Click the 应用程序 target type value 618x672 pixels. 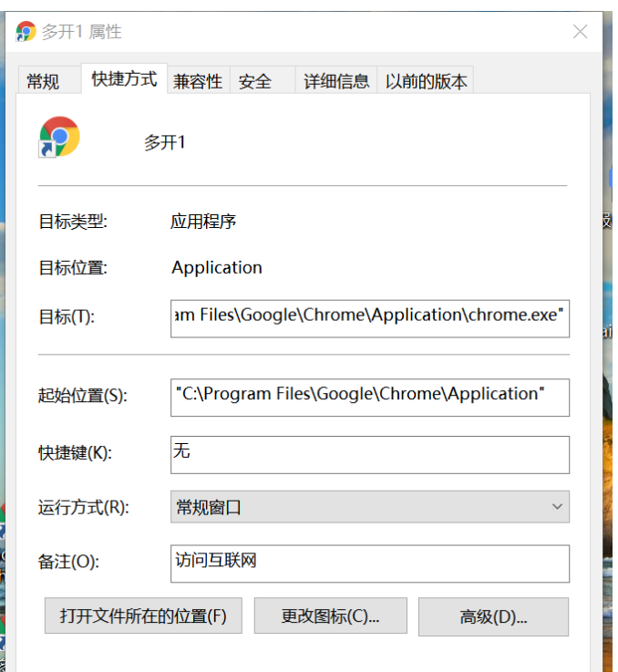pyautogui.click(x=203, y=222)
